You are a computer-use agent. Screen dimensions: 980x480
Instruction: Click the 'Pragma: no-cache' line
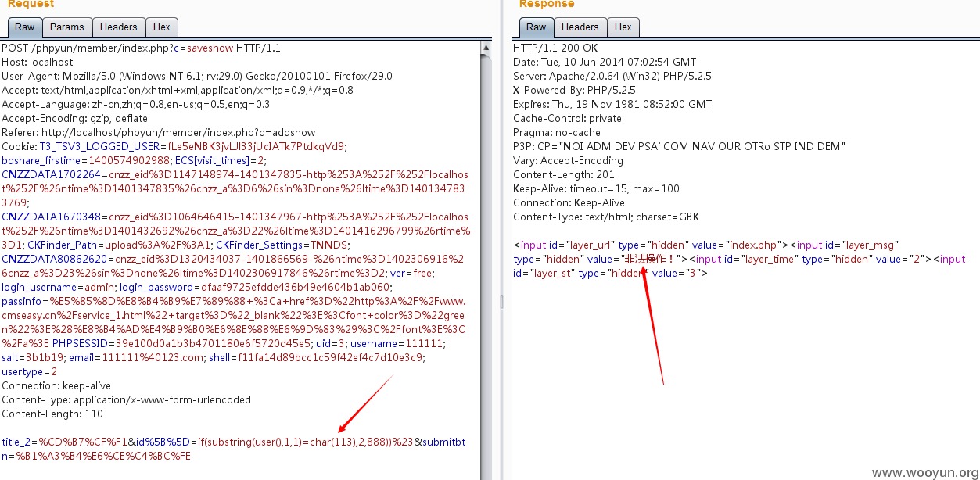[x=555, y=132]
